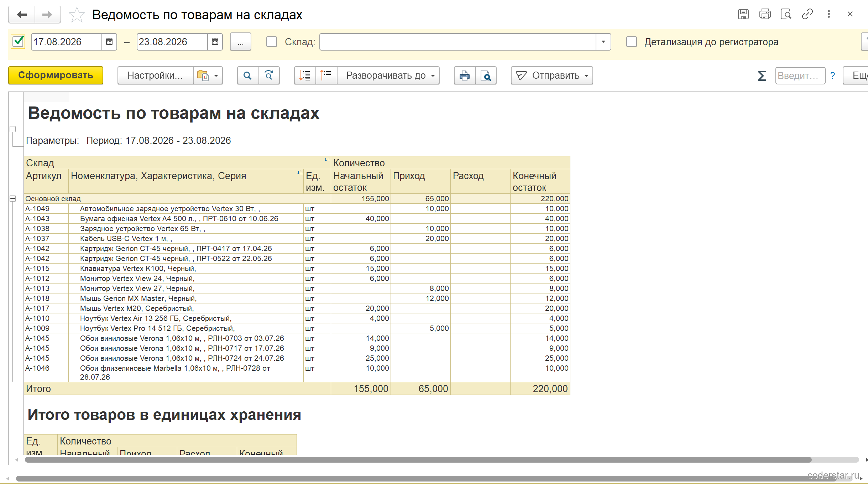Click the Приход column header
The image size is (868, 484).
coord(420,181)
